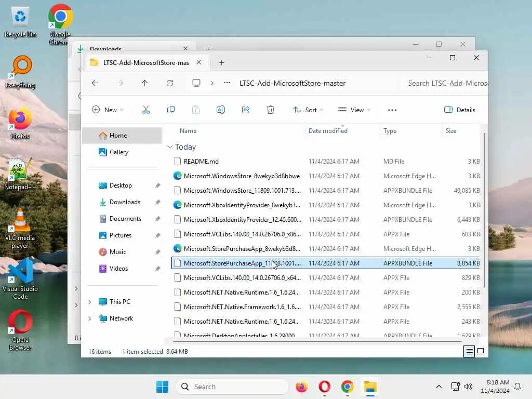The height and width of the screenshot is (399, 532).
Task: Select Microsoft.XboxIdentityProvider_12.45.600 appxbundle file
Action: [326, 220]
